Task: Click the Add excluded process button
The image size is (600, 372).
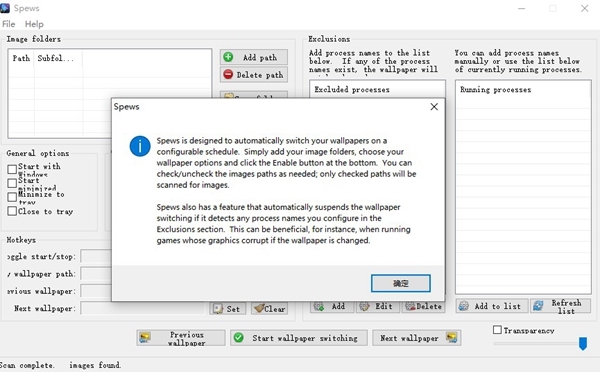Action: click(331, 307)
